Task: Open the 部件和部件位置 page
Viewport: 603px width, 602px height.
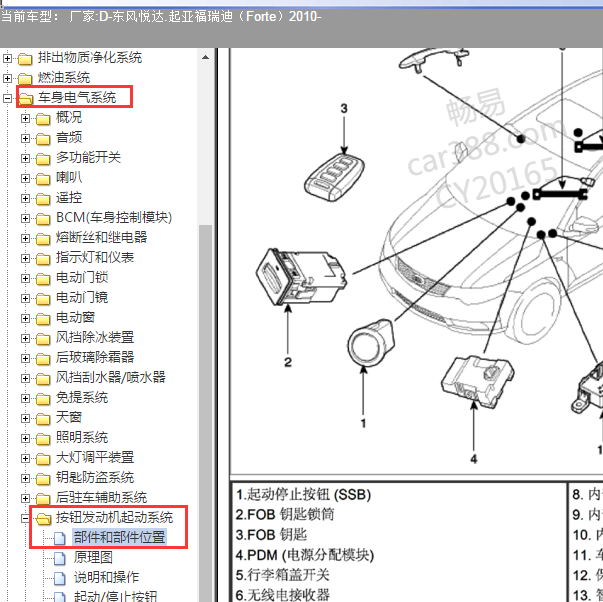Action: coord(120,537)
